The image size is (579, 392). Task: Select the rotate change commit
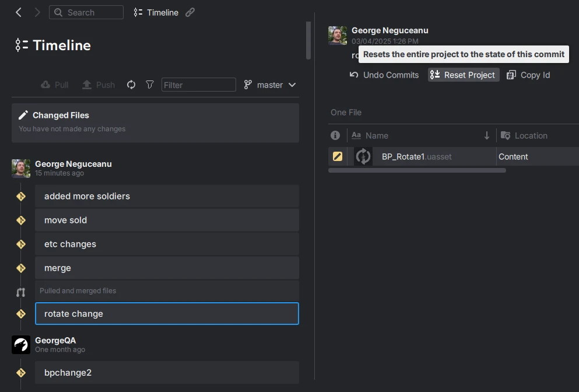pos(167,313)
